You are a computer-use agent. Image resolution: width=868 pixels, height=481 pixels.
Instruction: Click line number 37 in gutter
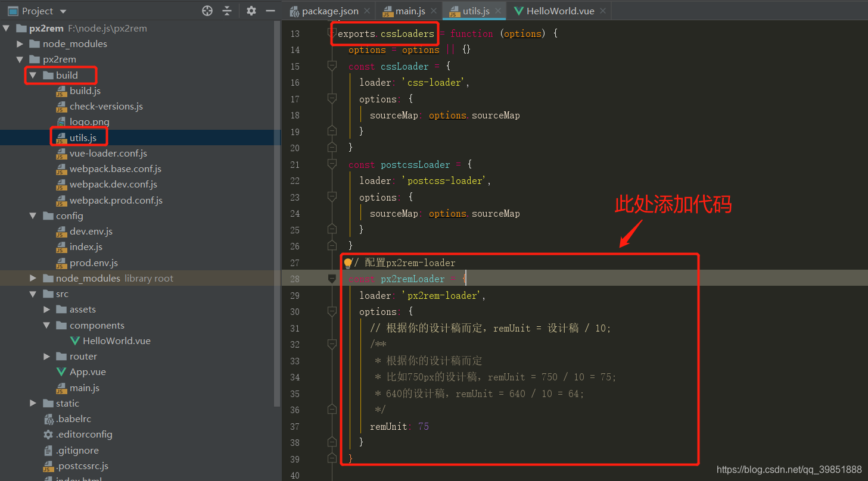294,426
